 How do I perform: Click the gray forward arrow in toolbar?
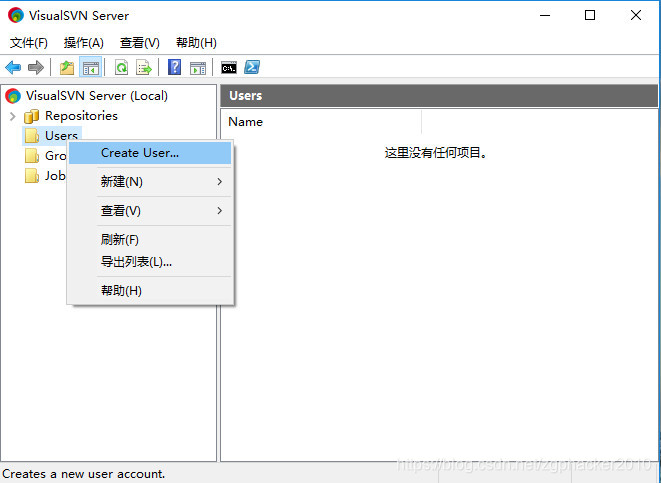pyautogui.click(x=35, y=67)
